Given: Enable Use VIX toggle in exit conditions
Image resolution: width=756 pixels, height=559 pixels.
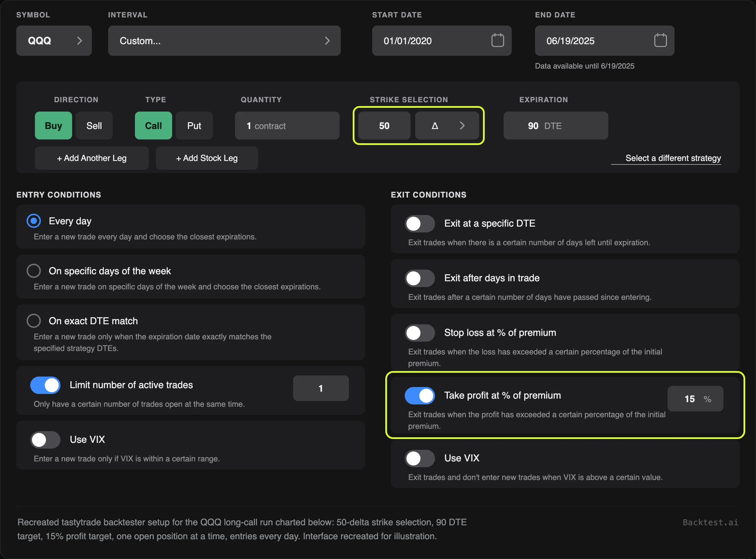Looking at the screenshot, I should pos(420,458).
